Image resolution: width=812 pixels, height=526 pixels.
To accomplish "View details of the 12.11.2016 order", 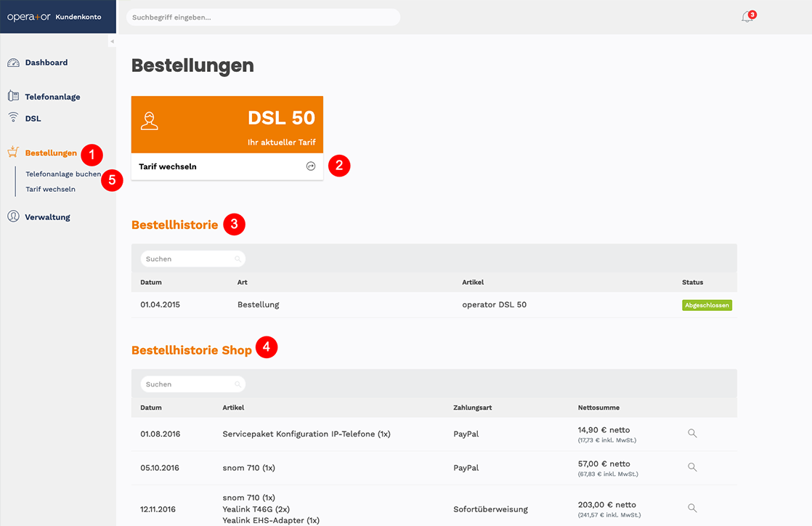I will coord(692,508).
